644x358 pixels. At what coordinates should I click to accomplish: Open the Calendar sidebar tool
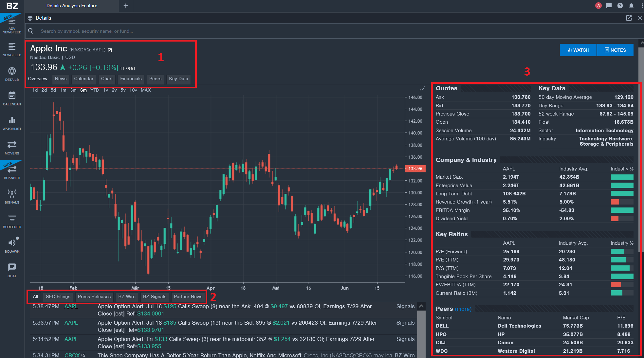(x=12, y=99)
